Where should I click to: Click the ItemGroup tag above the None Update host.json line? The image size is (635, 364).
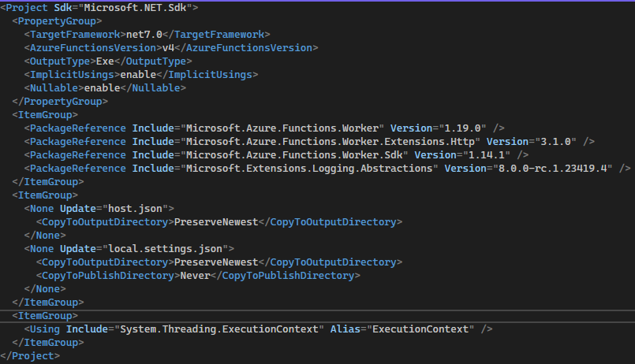[45, 195]
